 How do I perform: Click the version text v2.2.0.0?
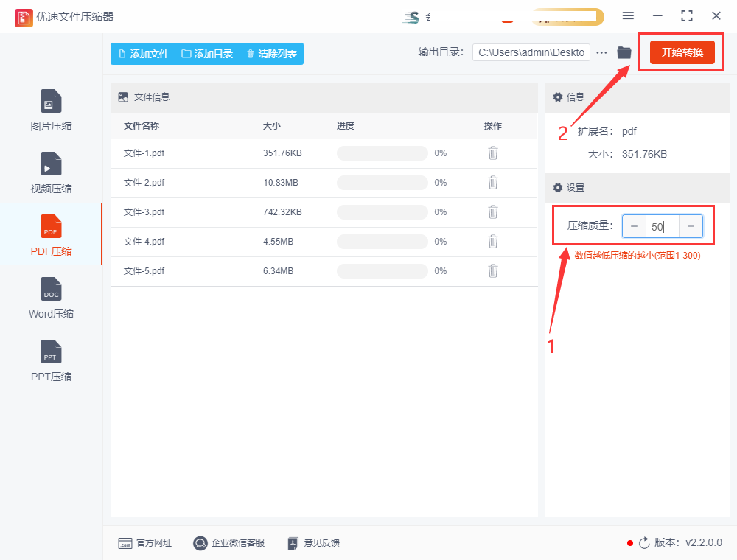[x=704, y=542]
